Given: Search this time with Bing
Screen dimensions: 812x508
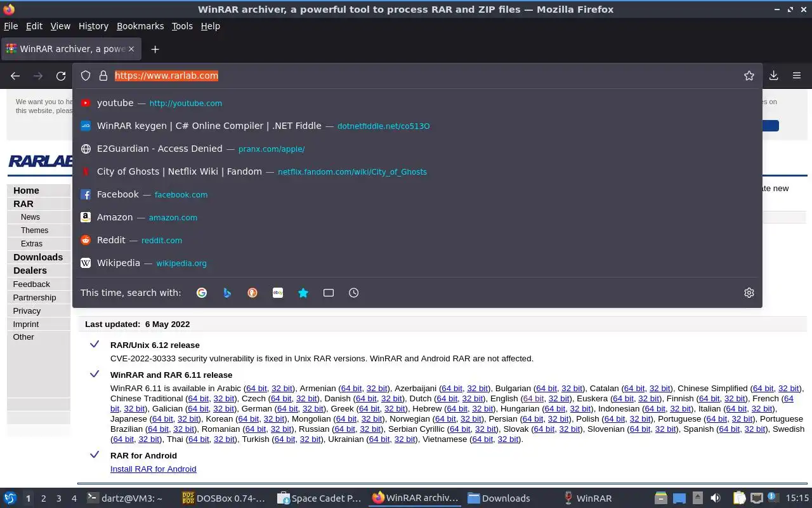Looking at the screenshot, I should click(x=227, y=293).
